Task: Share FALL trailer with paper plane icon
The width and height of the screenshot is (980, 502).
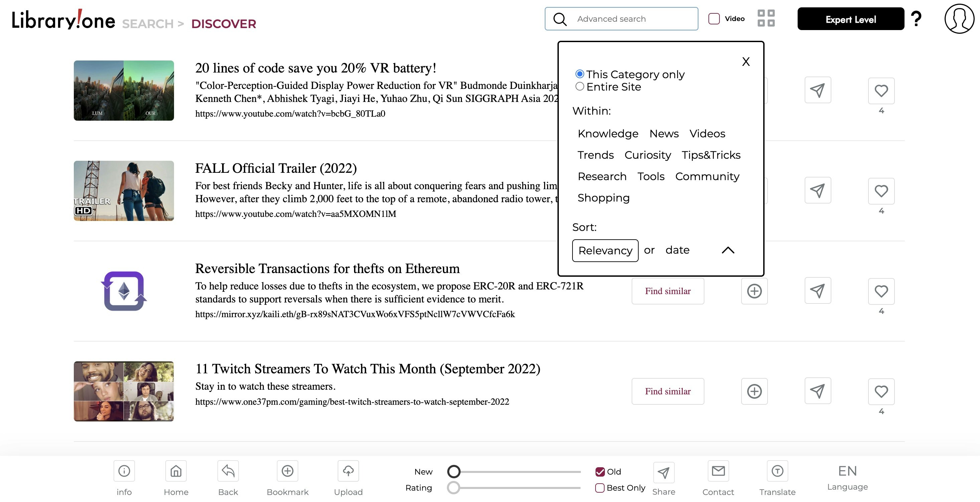Action: pyautogui.click(x=818, y=190)
